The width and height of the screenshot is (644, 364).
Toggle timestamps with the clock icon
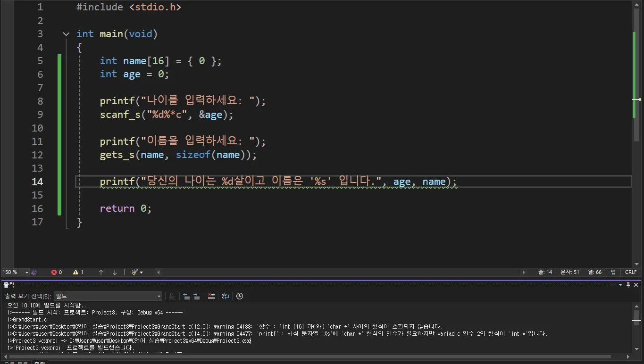tap(240, 296)
